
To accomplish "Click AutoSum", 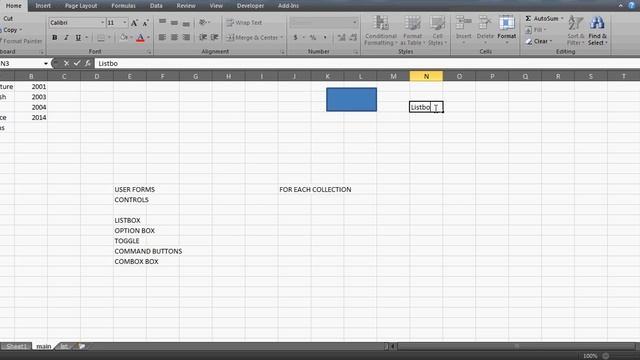I will click(x=542, y=19).
